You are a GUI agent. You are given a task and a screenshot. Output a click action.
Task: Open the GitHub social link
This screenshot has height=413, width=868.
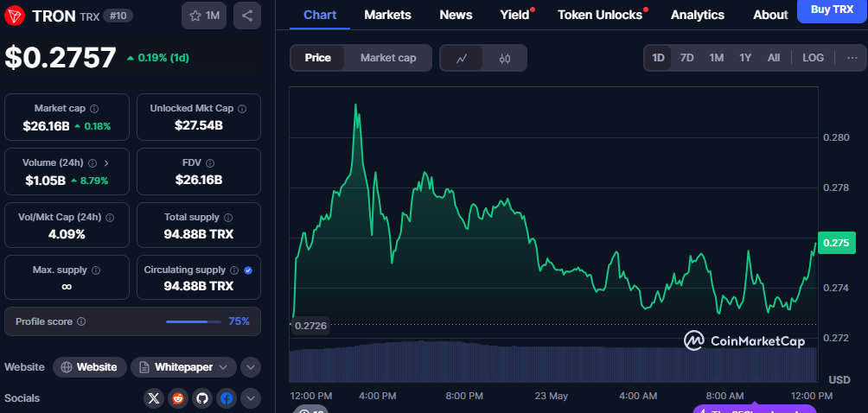(x=202, y=398)
